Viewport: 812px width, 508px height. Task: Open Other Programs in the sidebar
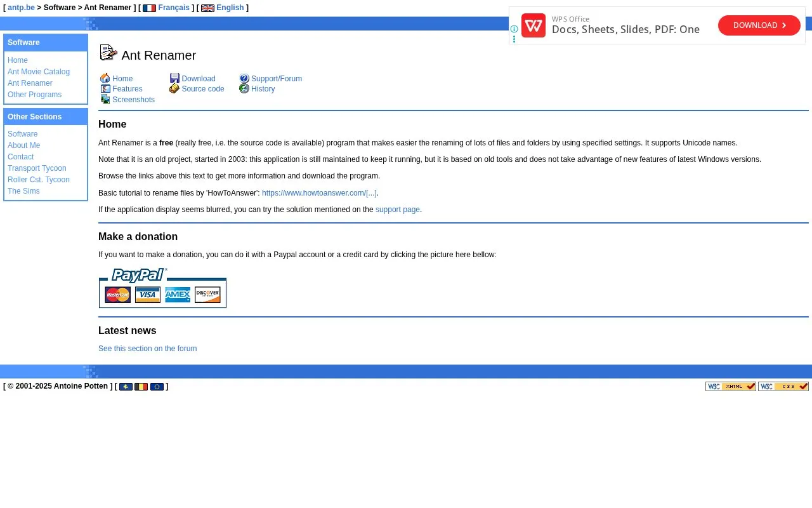[x=35, y=95]
